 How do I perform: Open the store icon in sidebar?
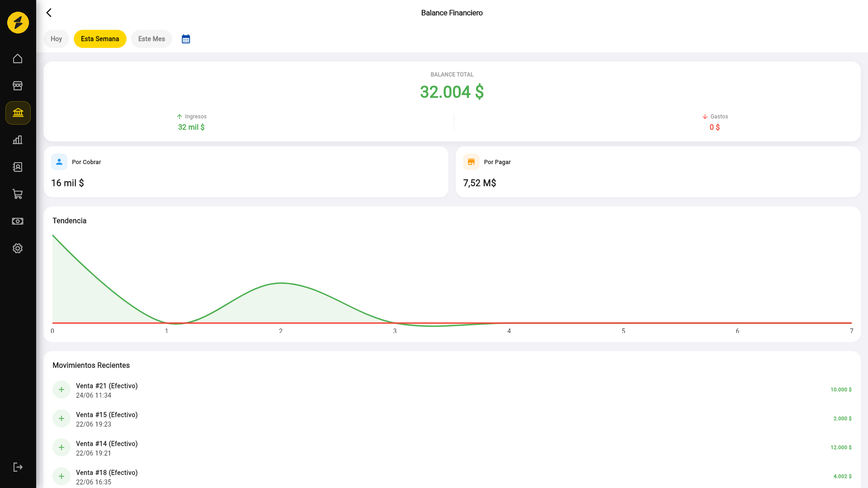click(x=18, y=86)
